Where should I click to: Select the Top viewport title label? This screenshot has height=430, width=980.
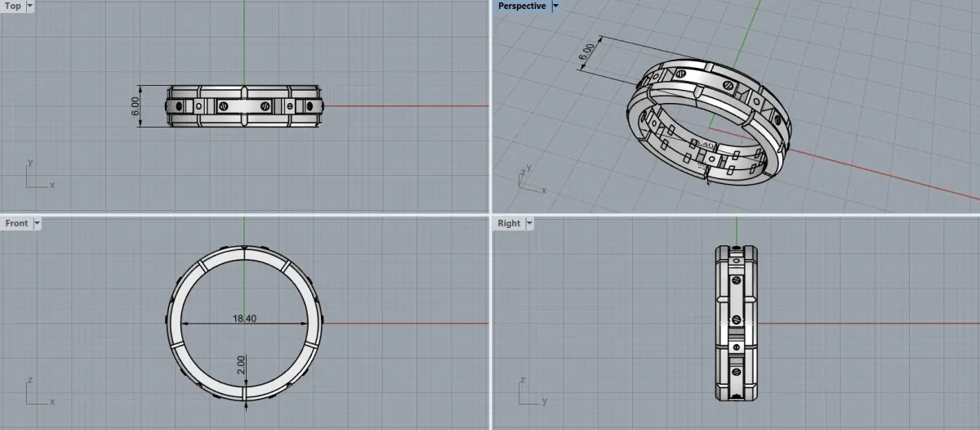click(x=13, y=6)
